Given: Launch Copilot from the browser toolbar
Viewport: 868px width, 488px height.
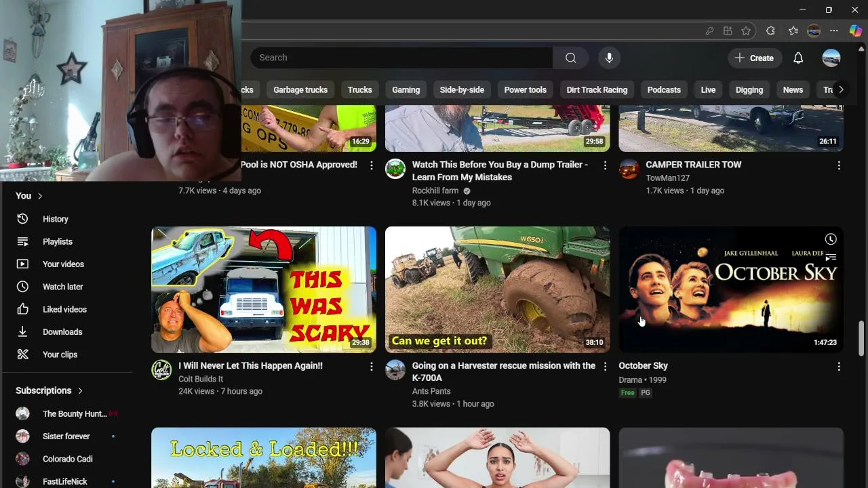Looking at the screenshot, I should click(x=855, y=30).
